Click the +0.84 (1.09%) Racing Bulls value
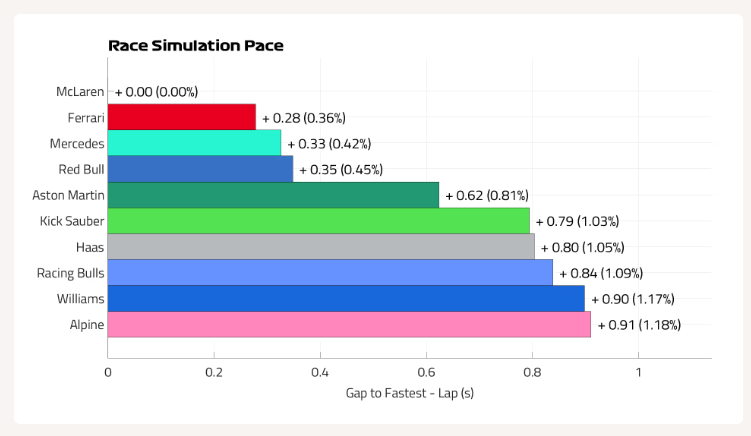 pos(601,273)
